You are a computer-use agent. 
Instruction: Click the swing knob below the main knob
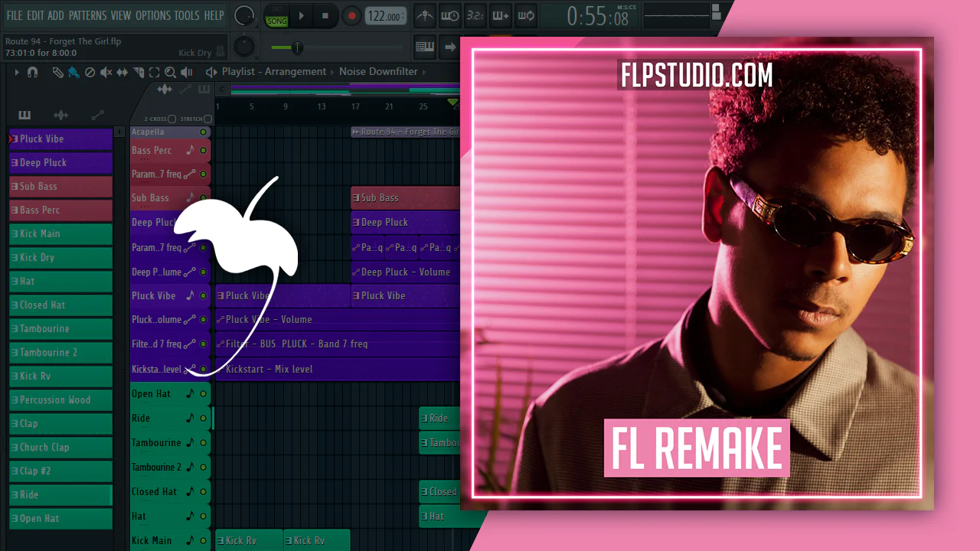[243, 47]
